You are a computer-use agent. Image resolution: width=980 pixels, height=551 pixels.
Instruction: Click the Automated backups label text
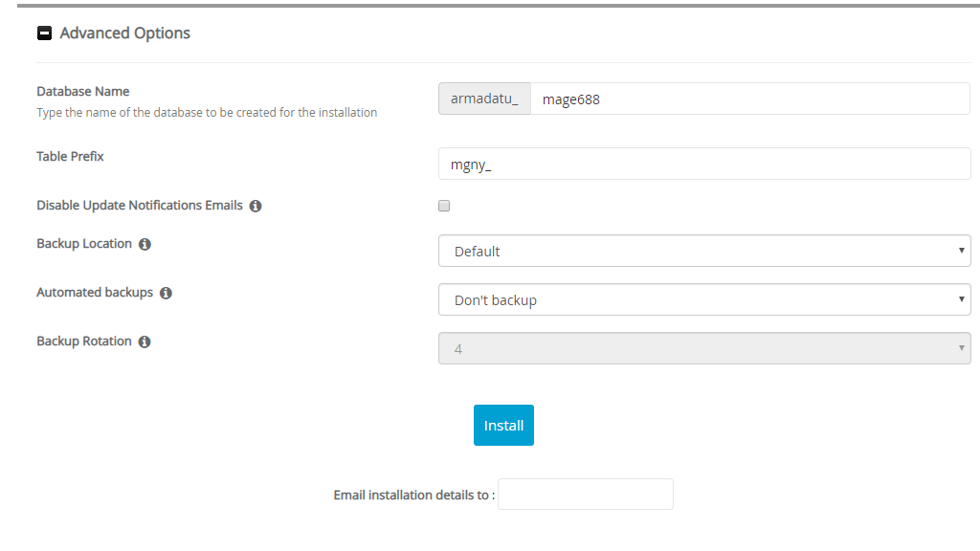95,293
